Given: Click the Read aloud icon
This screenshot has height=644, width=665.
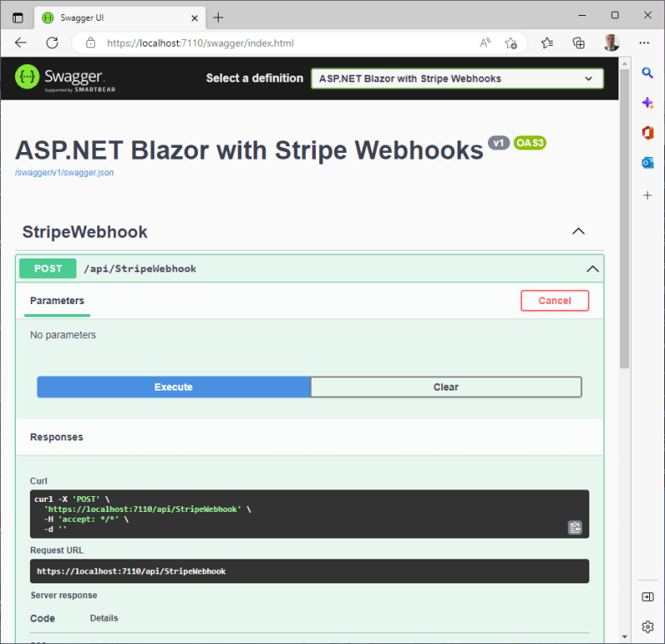Looking at the screenshot, I should [485, 43].
